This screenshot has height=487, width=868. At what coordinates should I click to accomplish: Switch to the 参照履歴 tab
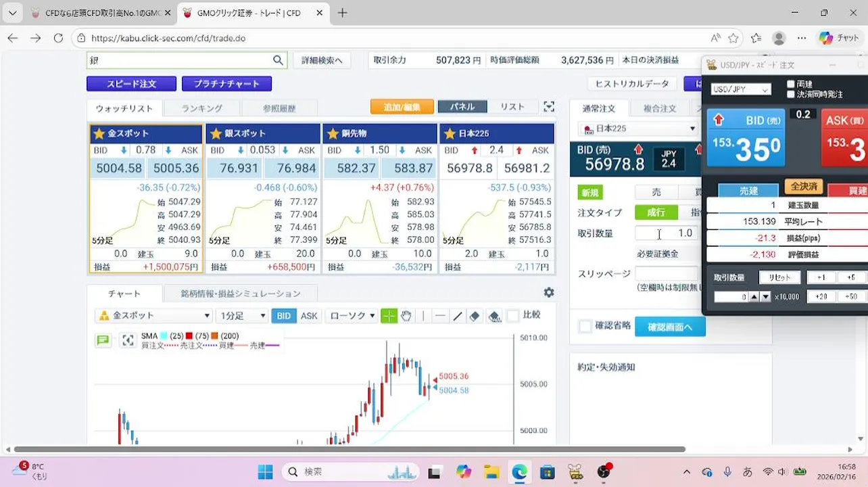(x=279, y=108)
